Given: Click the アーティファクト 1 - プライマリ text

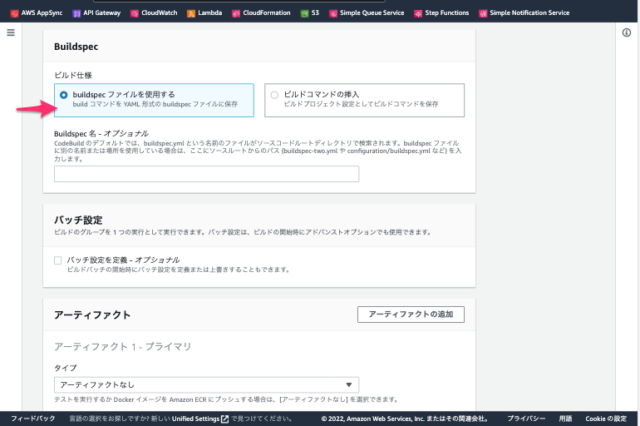Looking at the screenshot, I should click(x=122, y=346).
